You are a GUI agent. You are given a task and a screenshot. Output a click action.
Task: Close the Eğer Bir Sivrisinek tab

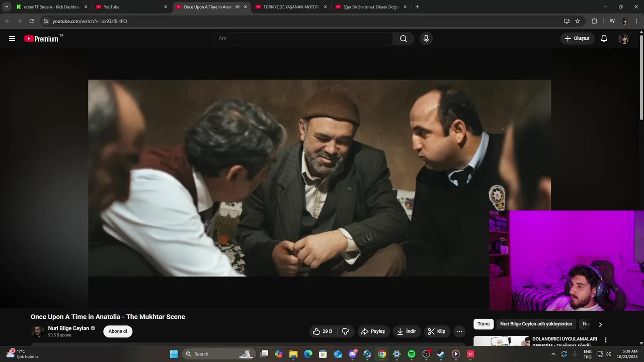[x=405, y=7]
